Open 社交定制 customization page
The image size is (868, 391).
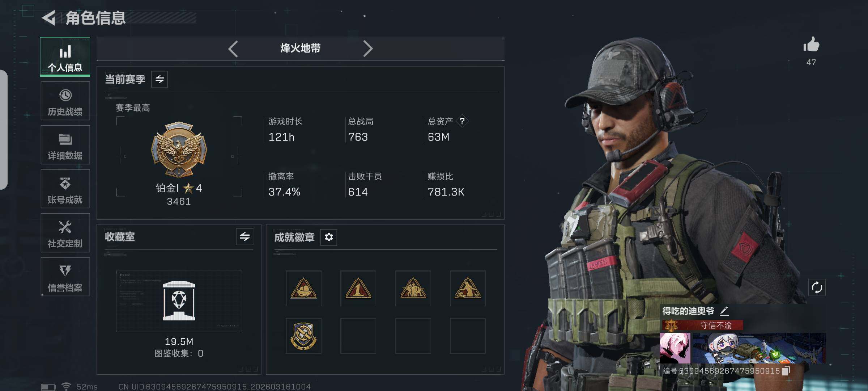(x=65, y=233)
